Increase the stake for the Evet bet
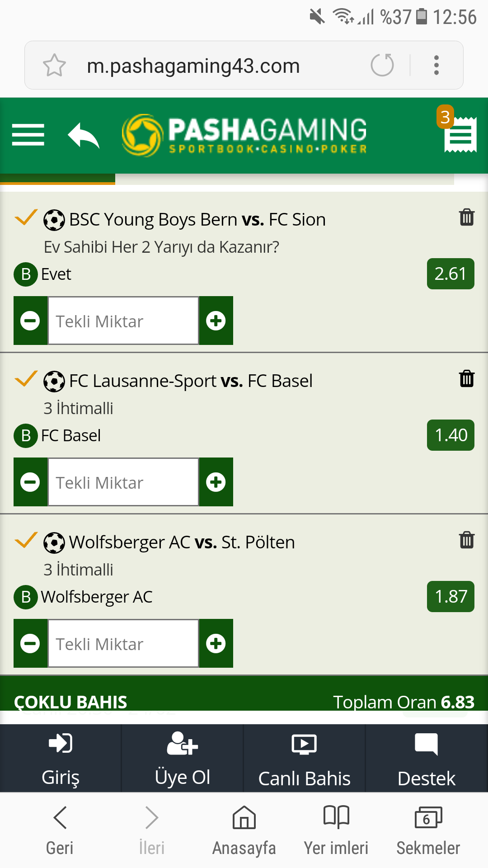Screen dimensions: 488x868 pyautogui.click(x=216, y=321)
